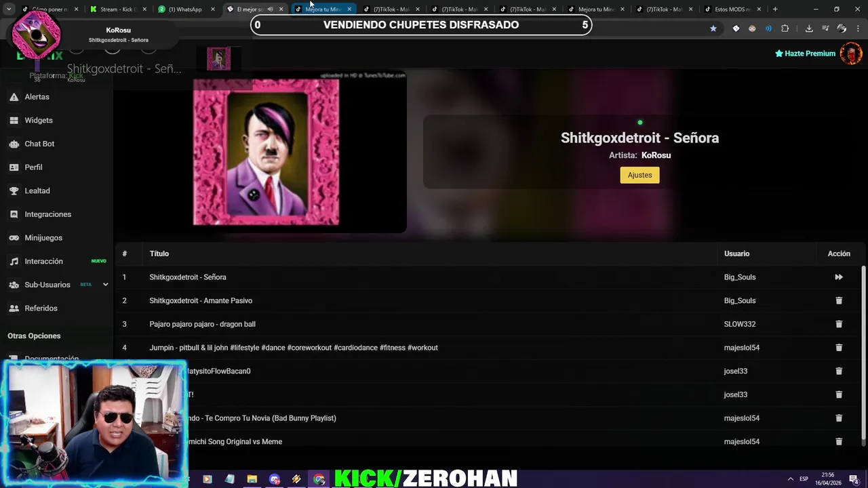Screen dimensions: 868x488
Task: Open the clock showing 21:56
Action: pos(828,479)
